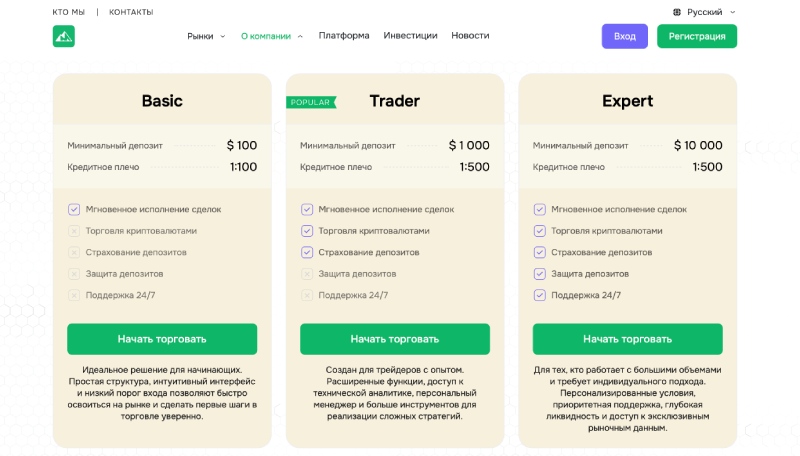Toggle Expert's Поддержка 24/7 checkbox
Viewport: 800px width, 456px height.
pos(540,295)
